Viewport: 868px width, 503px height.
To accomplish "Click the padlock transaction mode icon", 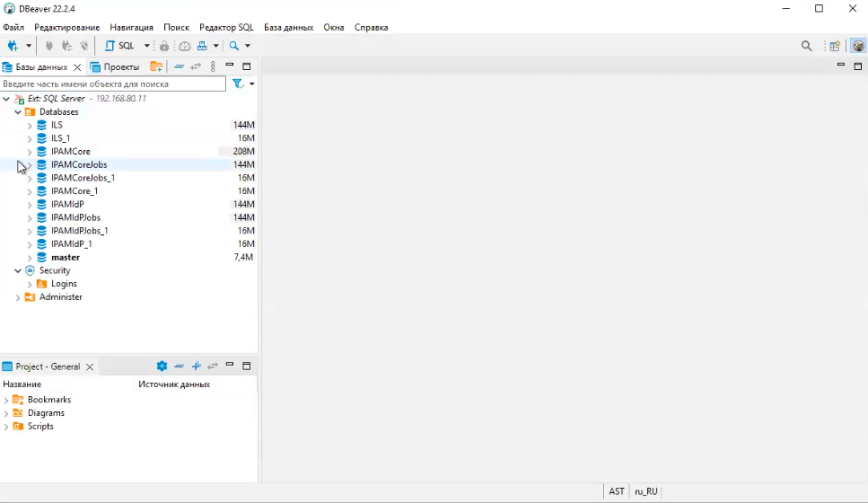I will pos(164,46).
